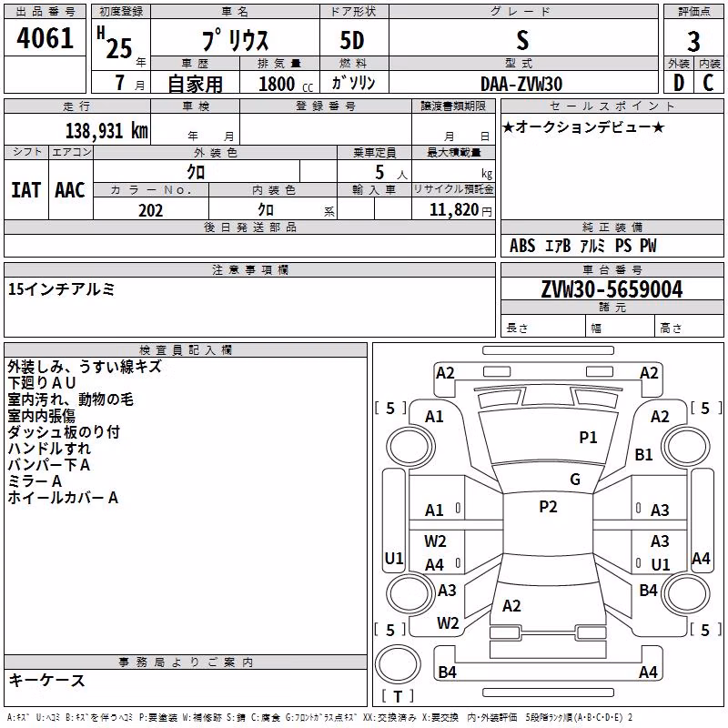Click the P1 mark on the hood

[x=588, y=437]
